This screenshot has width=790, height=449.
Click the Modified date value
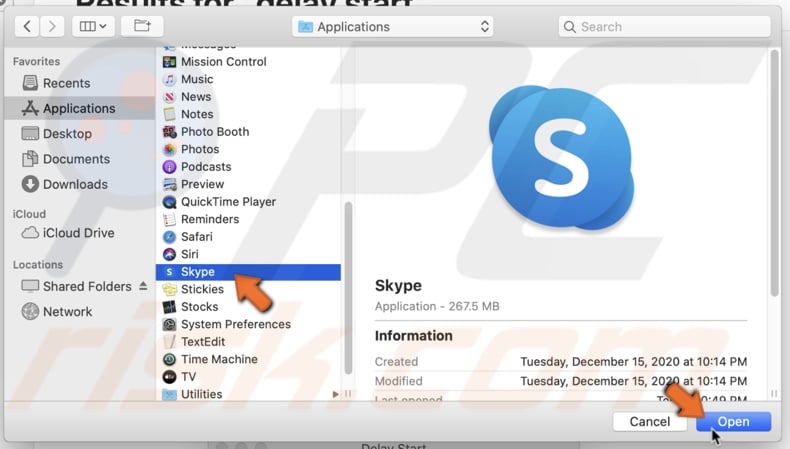coord(633,381)
